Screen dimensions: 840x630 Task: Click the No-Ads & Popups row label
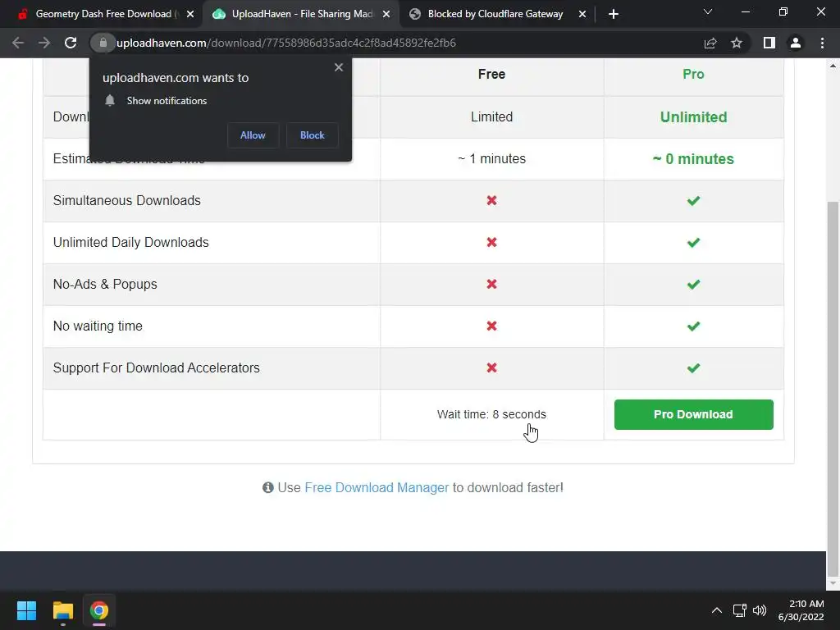pyautogui.click(x=105, y=284)
